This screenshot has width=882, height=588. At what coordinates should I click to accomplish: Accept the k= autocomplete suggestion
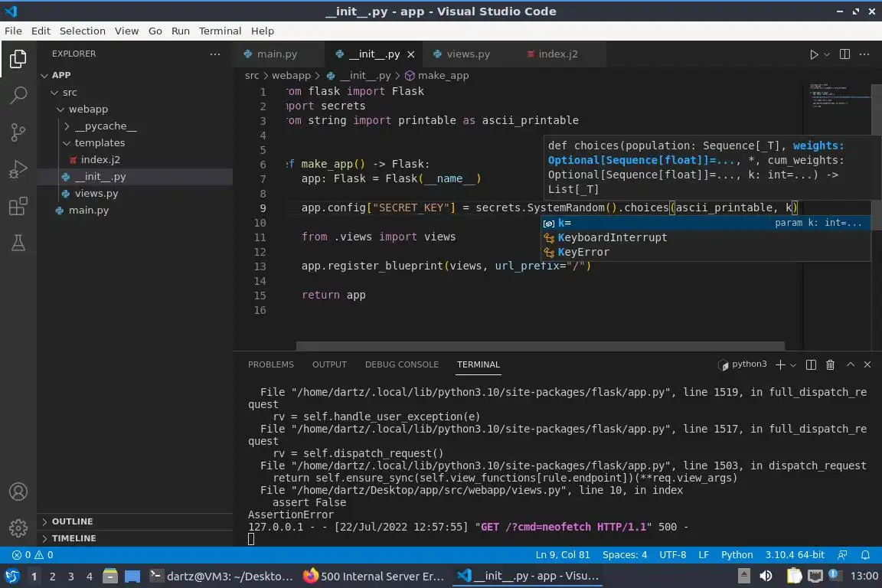[705, 223]
